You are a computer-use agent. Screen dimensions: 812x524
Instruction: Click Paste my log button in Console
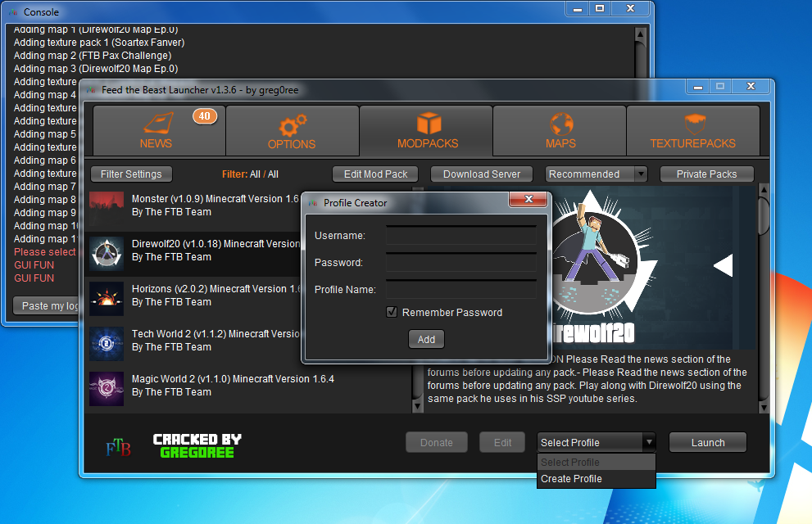coord(47,305)
